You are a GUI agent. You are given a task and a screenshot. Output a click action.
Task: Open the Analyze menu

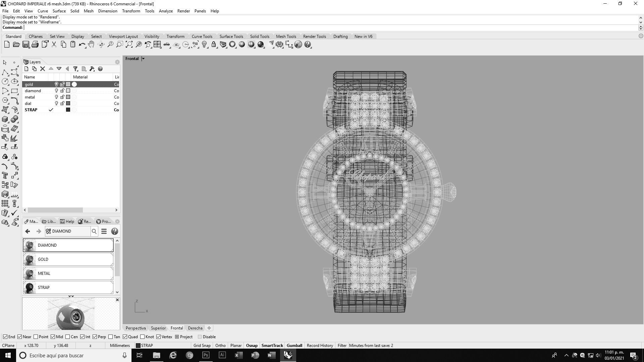click(x=166, y=11)
